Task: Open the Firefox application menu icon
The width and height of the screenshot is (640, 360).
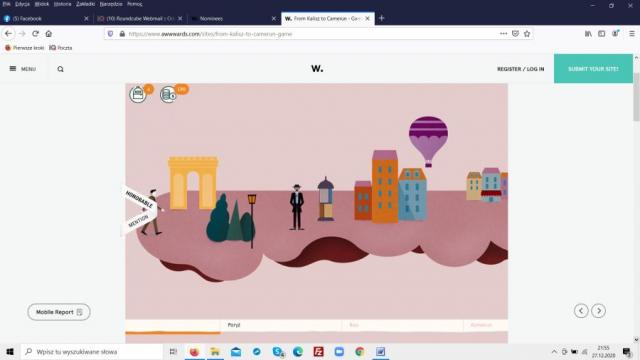Action: coord(631,34)
